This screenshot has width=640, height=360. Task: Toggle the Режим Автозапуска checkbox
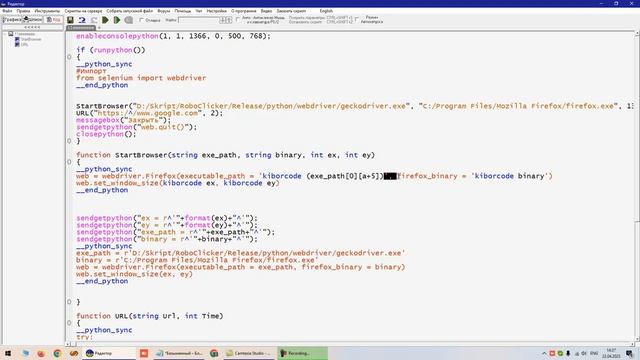(357, 19)
